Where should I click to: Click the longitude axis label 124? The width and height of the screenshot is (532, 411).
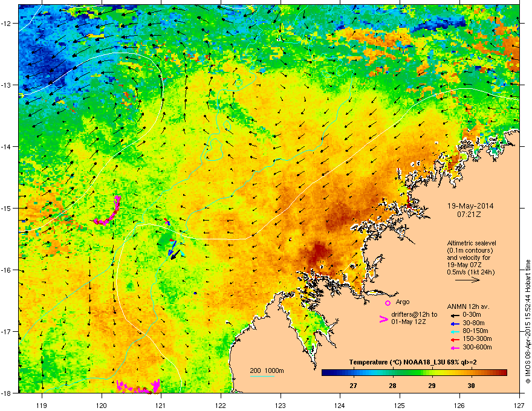click(x=340, y=406)
